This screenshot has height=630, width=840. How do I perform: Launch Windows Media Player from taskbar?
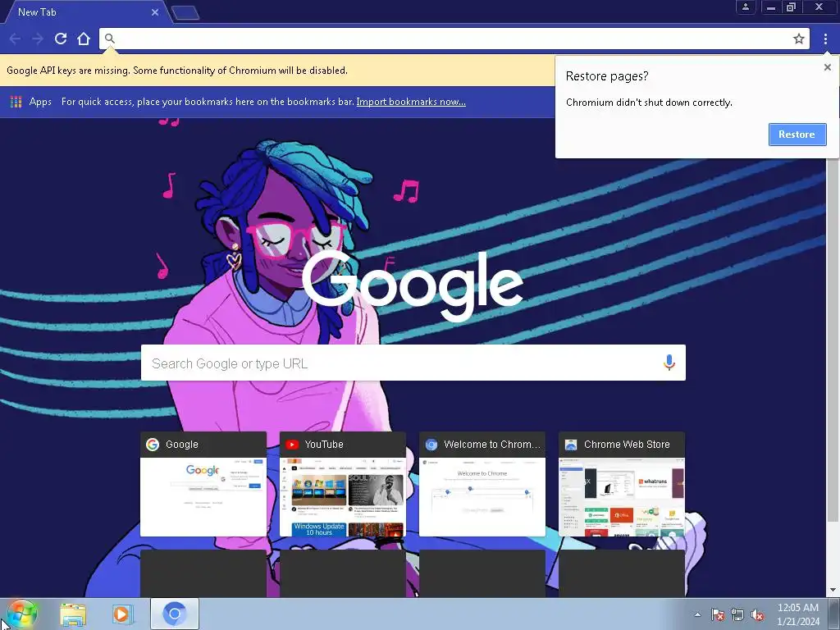(122, 614)
